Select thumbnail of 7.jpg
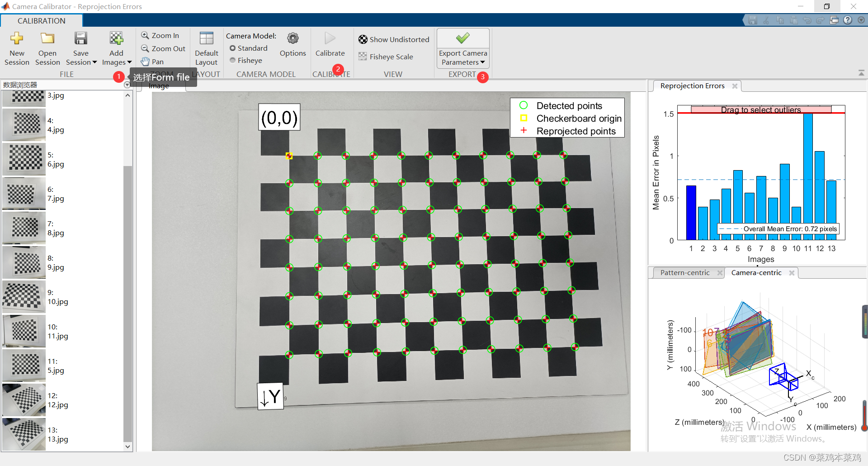The image size is (868, 466). [x=24, y=193]
